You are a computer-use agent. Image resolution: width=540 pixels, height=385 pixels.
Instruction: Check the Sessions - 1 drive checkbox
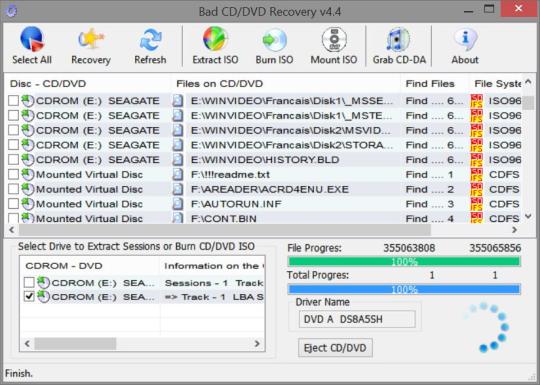point(29,282)
